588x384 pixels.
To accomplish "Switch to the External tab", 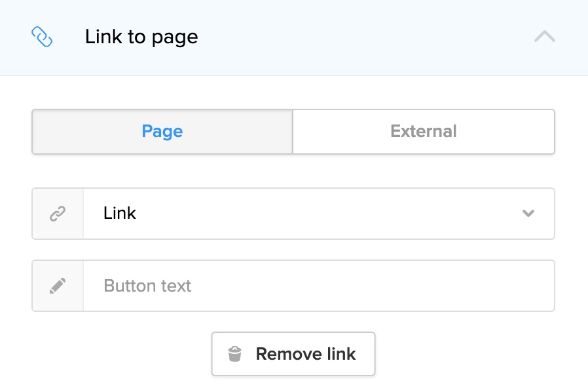I will click(x=424, y=132).
